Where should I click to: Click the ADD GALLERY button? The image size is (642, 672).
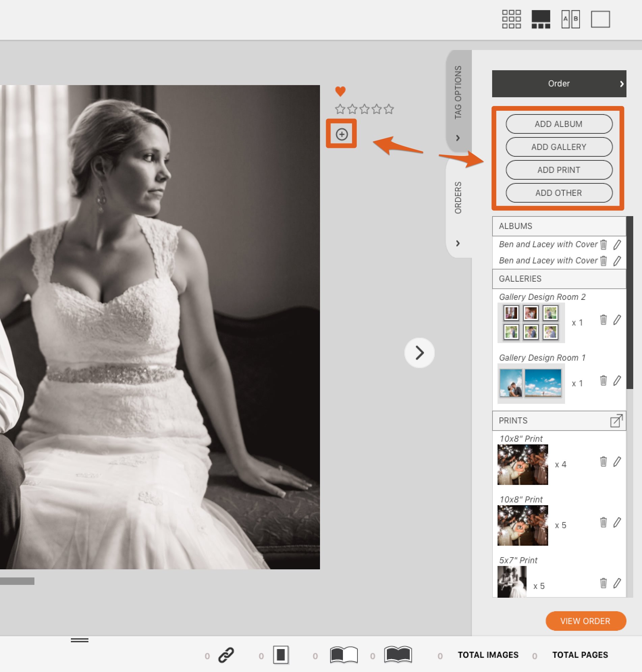click(559, 147)
